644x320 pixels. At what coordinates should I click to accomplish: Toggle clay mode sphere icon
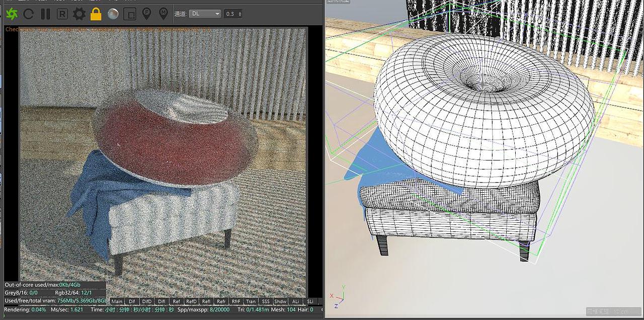click(x=113, y=14)
